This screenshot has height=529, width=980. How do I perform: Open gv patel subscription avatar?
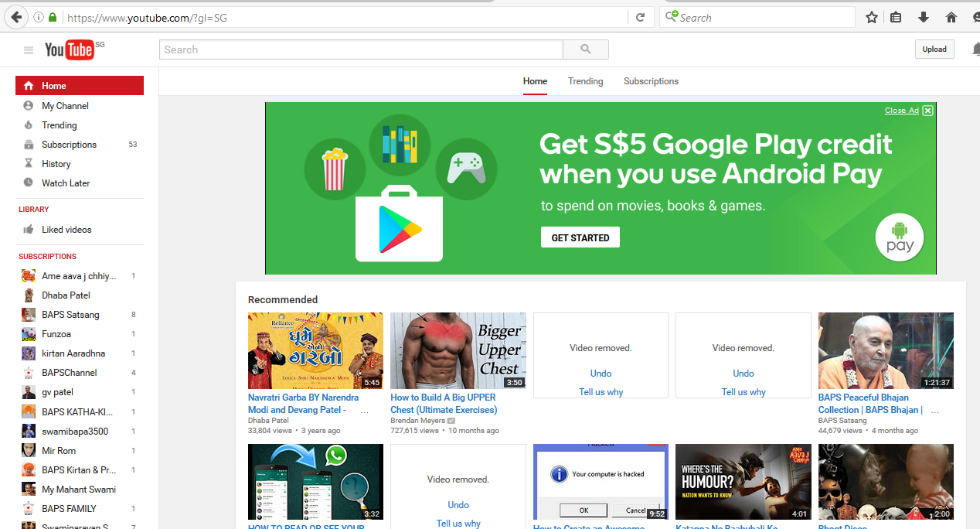pyautogui.click(x=29, y=392)
